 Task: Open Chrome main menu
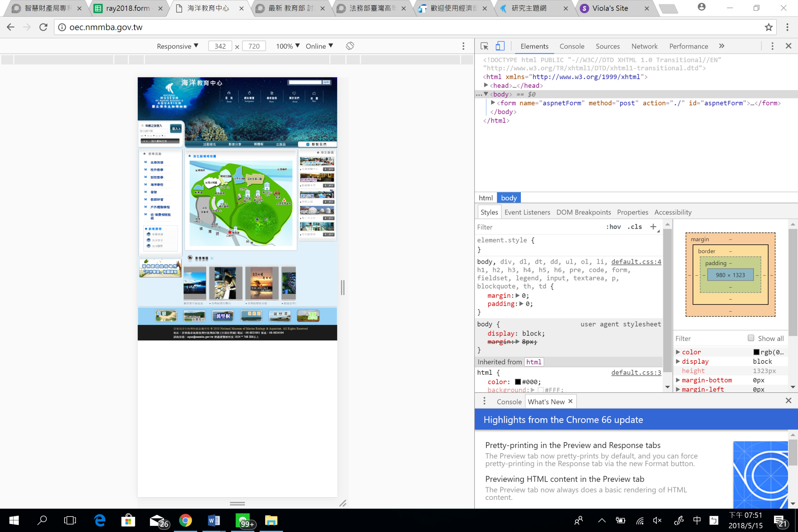(787, 27)
